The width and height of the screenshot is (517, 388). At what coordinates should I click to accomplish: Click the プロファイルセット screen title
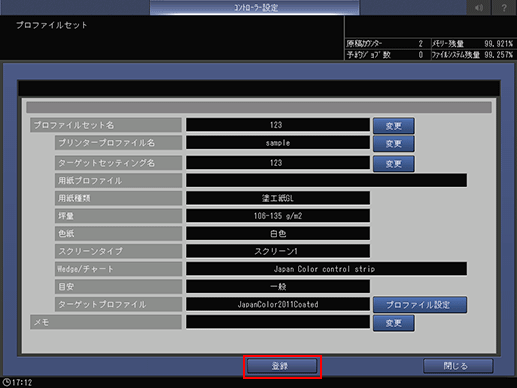pos(52,25)
